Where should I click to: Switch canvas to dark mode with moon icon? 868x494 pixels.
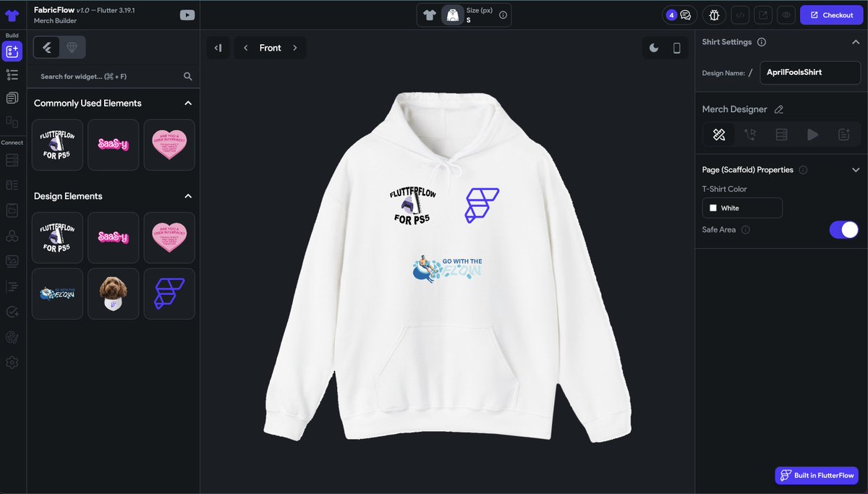coord(654,47)
